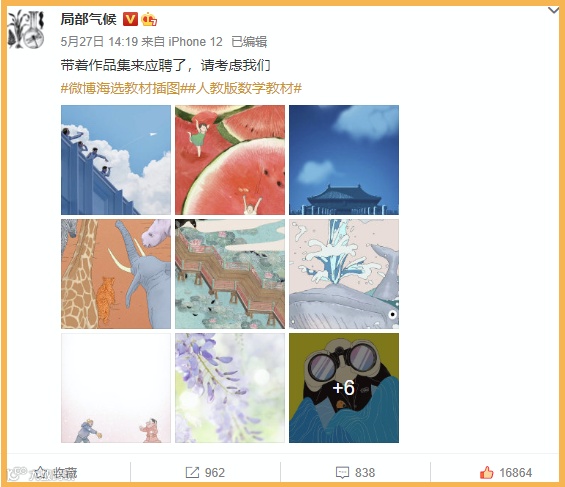Open the palace under blue sky thumbnail

344,160
